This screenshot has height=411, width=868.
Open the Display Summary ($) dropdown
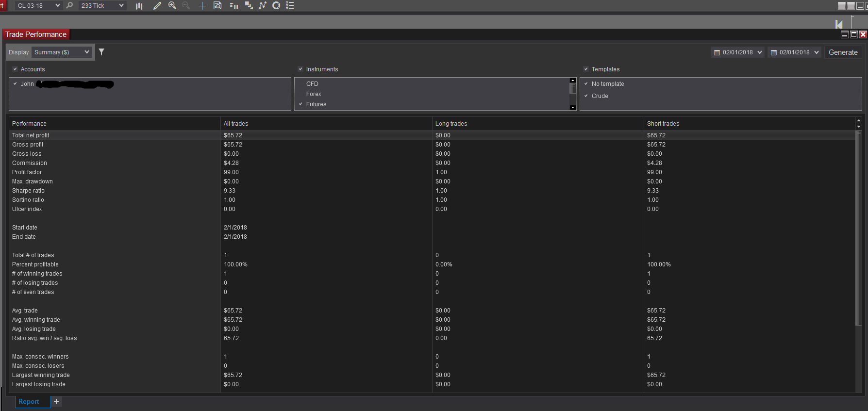pyautogui.click(x=62, y=52)
